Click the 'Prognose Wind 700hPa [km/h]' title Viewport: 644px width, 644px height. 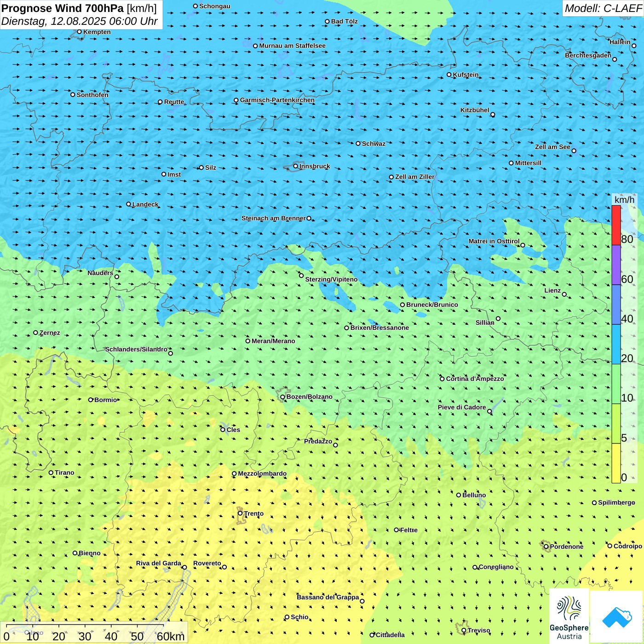click(79, 8)
